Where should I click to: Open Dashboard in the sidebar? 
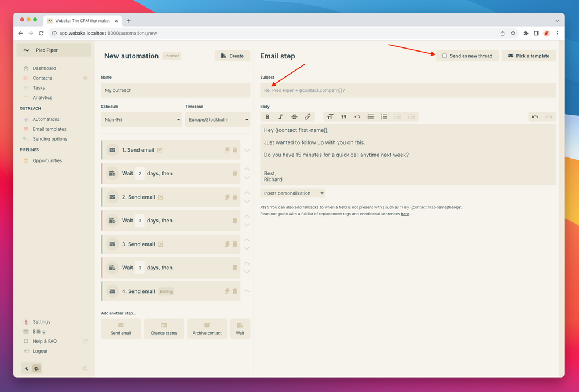[45, 68]
